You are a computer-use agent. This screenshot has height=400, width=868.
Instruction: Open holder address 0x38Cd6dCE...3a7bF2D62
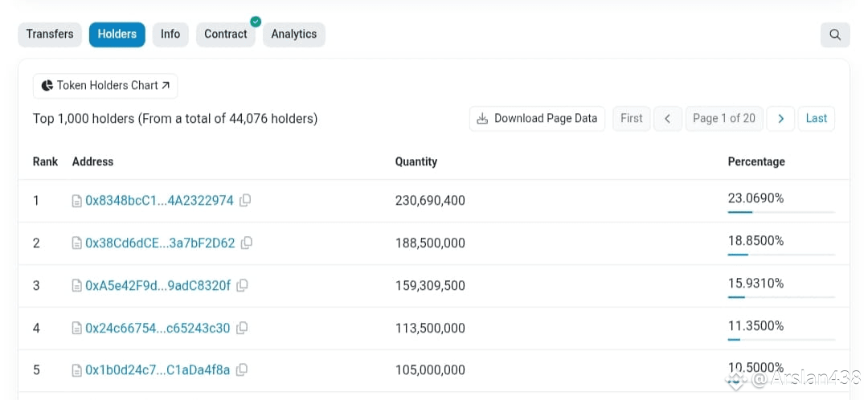[x=160, y=243]
